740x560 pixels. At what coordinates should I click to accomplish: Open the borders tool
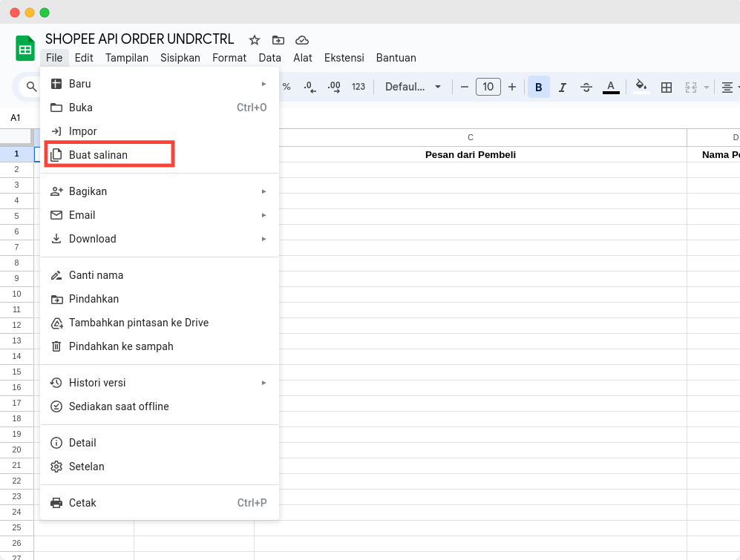pos(667,87)
